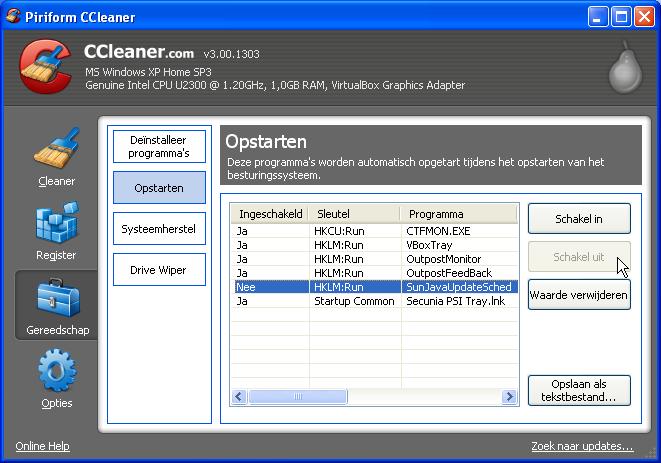Viewport: 661px width, 463px height.
Task: Click Opslaan als tekstbestand button
Action: (x=579, y=390)
